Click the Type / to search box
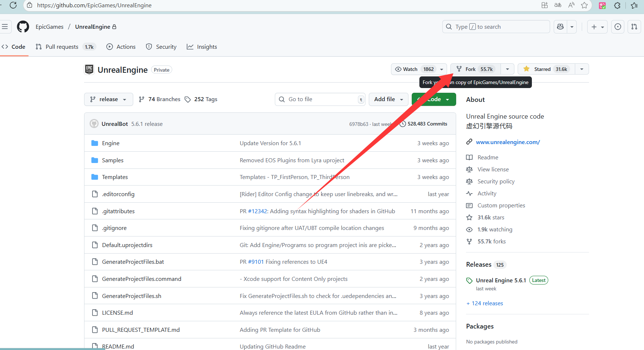This screenshot has height=350, width=644. (496, 27)
